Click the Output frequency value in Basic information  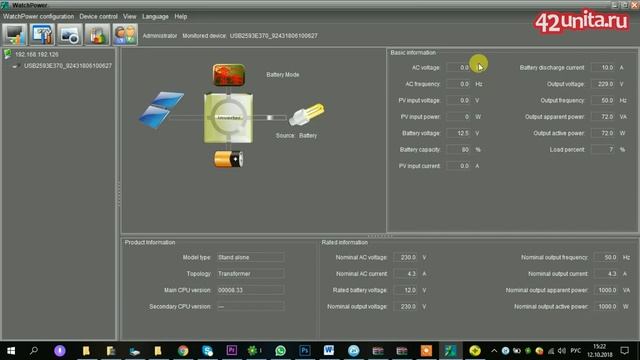(603, 100)
